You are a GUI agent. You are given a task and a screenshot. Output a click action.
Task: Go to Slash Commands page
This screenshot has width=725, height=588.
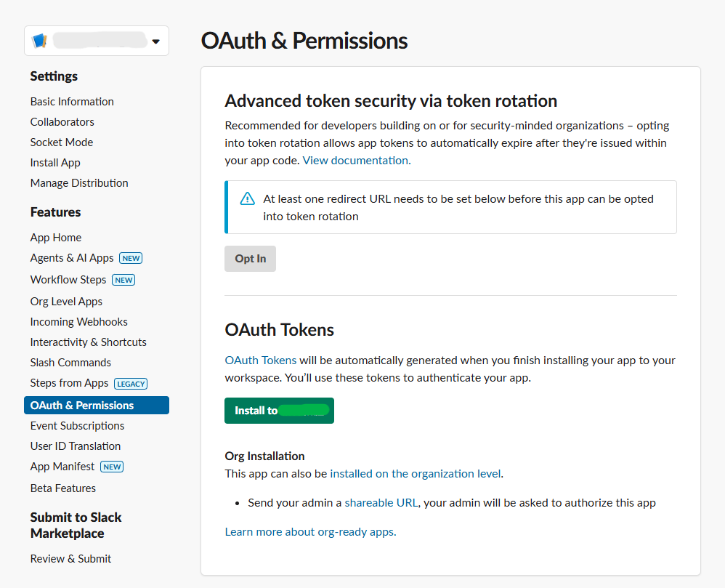[x=70, y=363]
